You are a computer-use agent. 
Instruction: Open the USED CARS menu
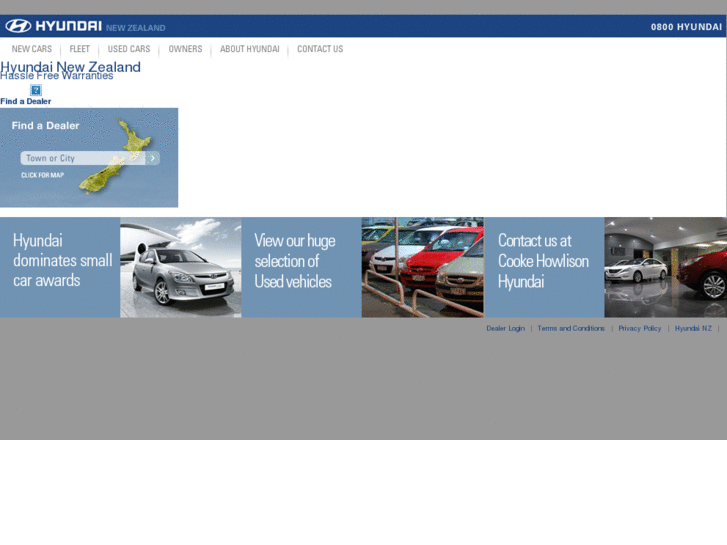[129, 49]
